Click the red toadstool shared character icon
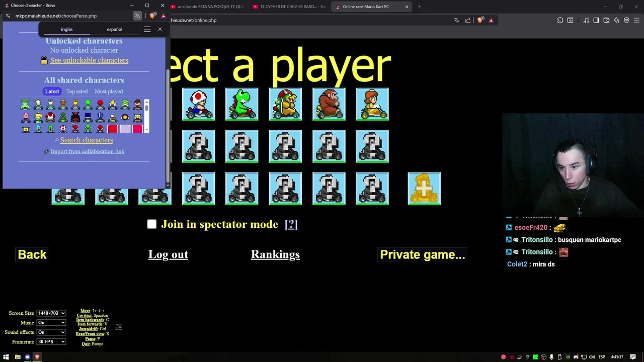This screenshot has height=362, width=644. click(x=50, y=117)
